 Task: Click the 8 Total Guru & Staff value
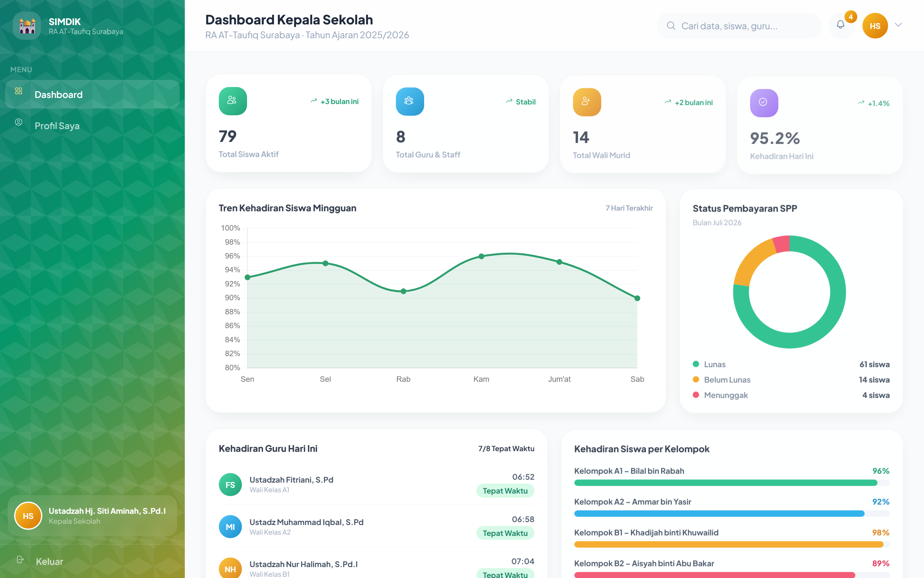click(x=400, y=137)
